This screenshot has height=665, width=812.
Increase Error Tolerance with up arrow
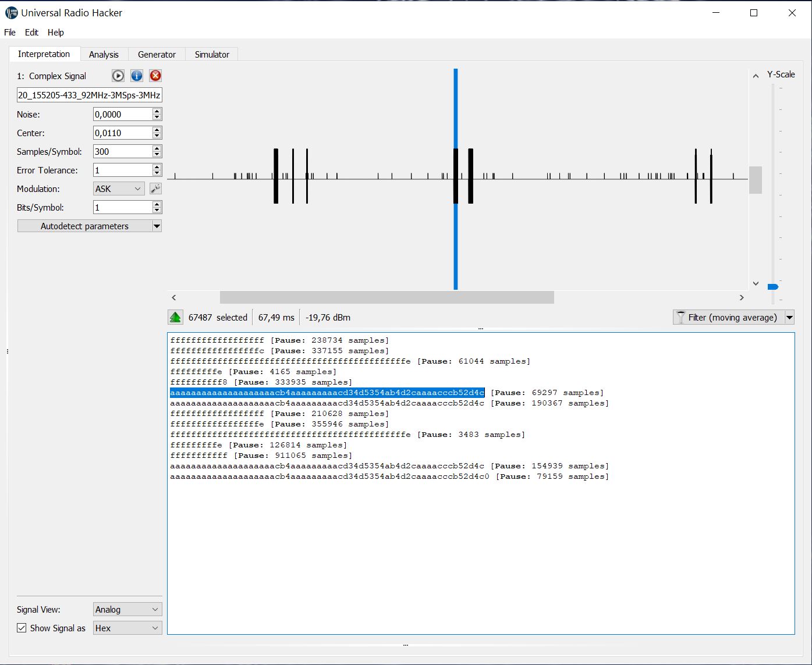pyautogui.click(x=157, y=167)
